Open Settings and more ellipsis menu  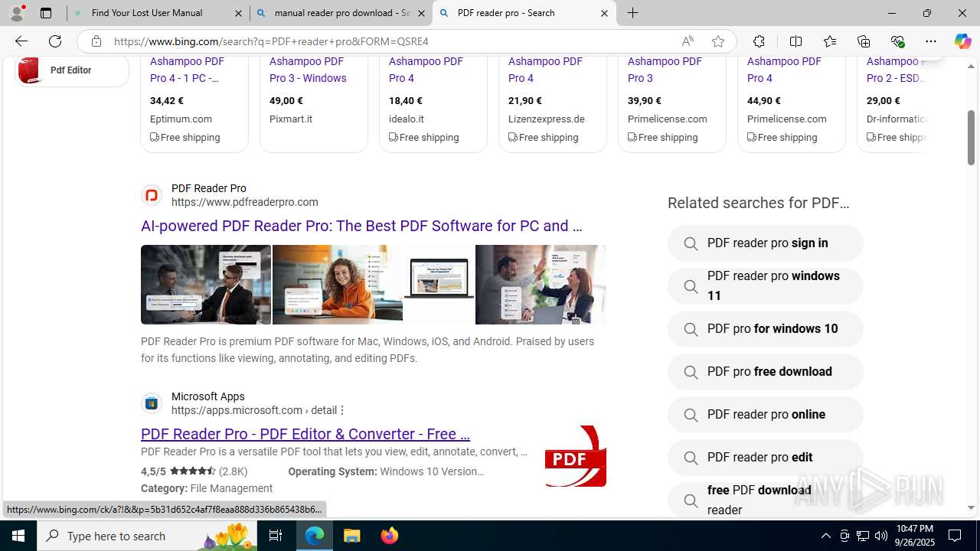tap(931, 41)
